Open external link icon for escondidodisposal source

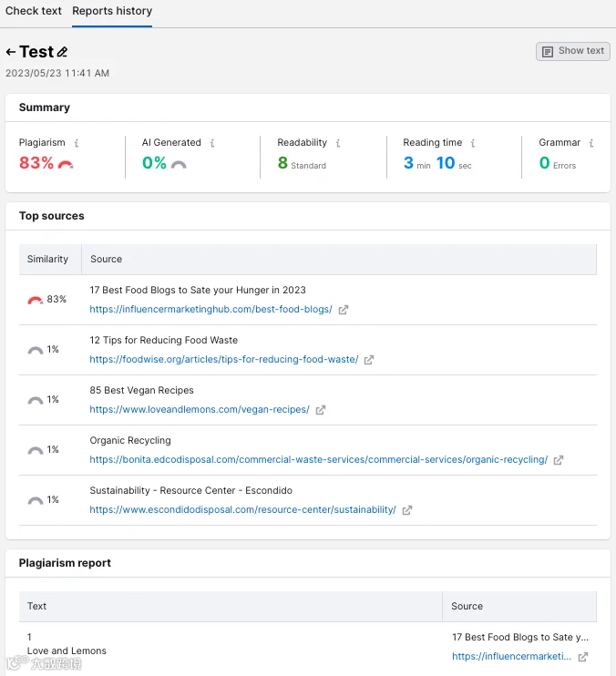[x=407, y=510]
